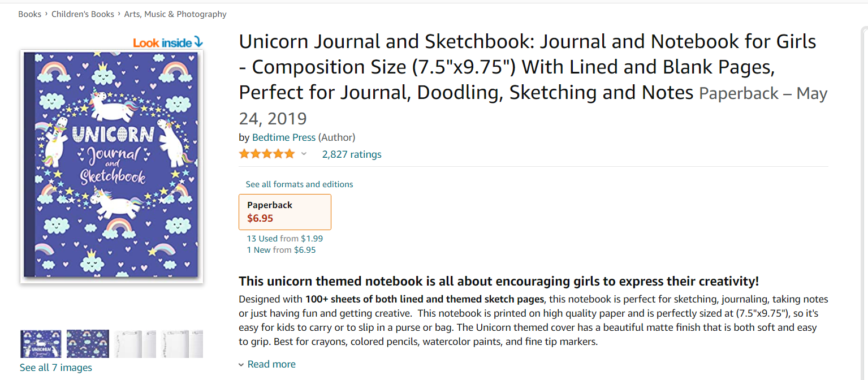Open Arts, Music & Photography category

point(175,14)
